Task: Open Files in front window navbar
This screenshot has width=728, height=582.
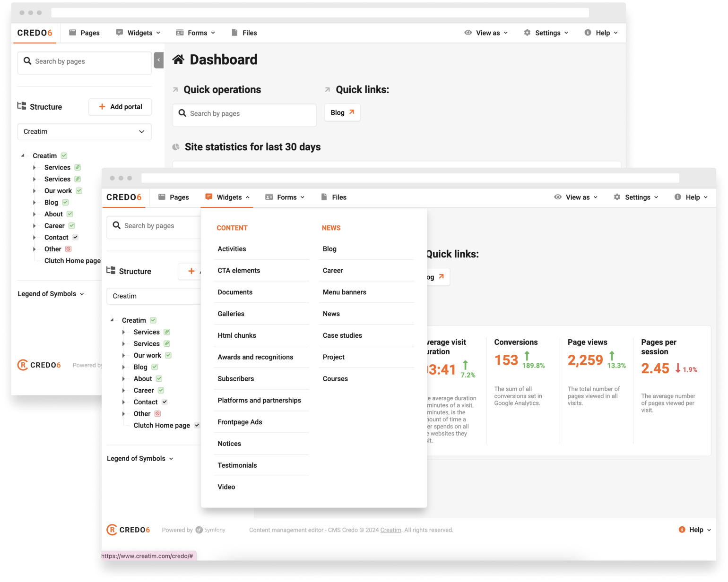Action: (x=333, y=197)
